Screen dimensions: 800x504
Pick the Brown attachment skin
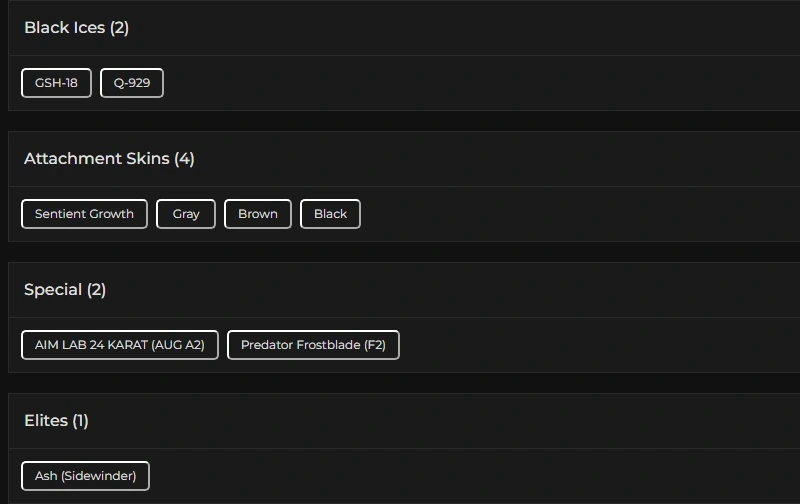(258, 214)
